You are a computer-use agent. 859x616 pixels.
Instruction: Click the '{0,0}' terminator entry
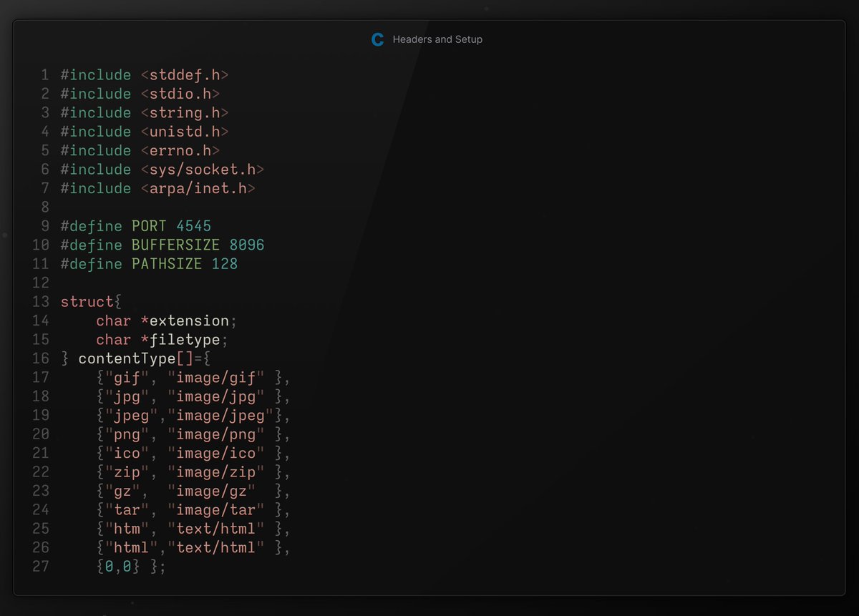pyautogui.click(x=118, y=567)
